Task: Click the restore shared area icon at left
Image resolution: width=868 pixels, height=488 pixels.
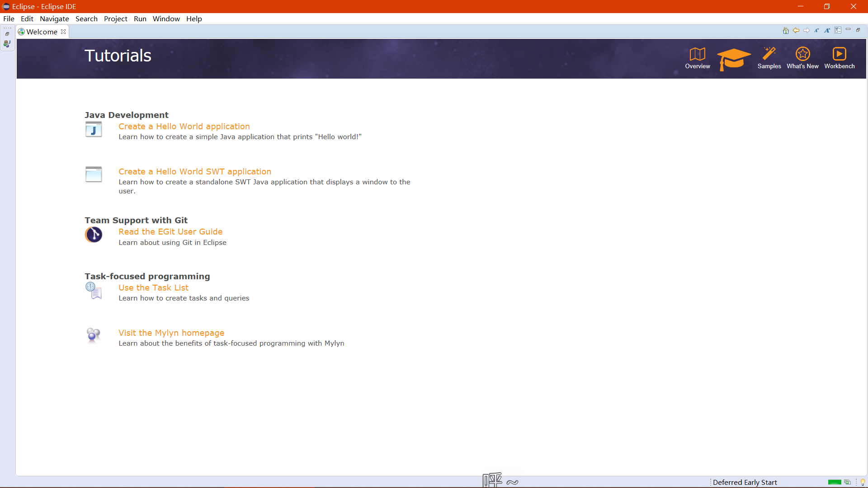Action: 7,34
